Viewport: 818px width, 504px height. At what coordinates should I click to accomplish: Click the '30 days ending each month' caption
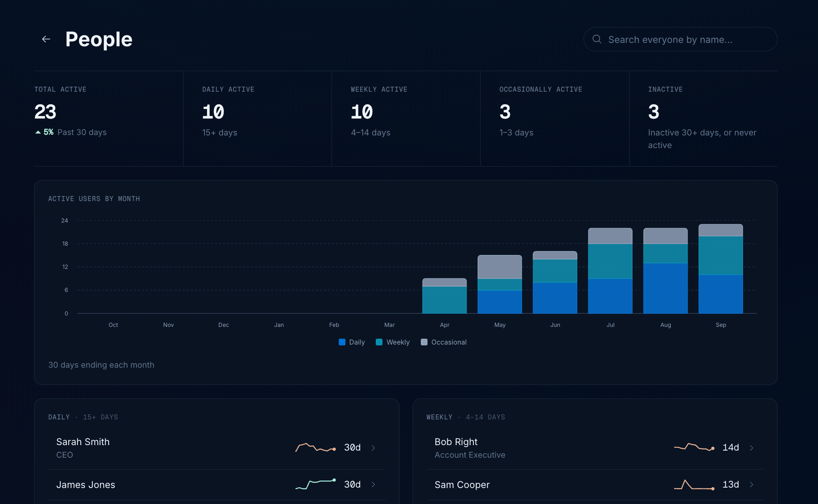click(101, 365)
